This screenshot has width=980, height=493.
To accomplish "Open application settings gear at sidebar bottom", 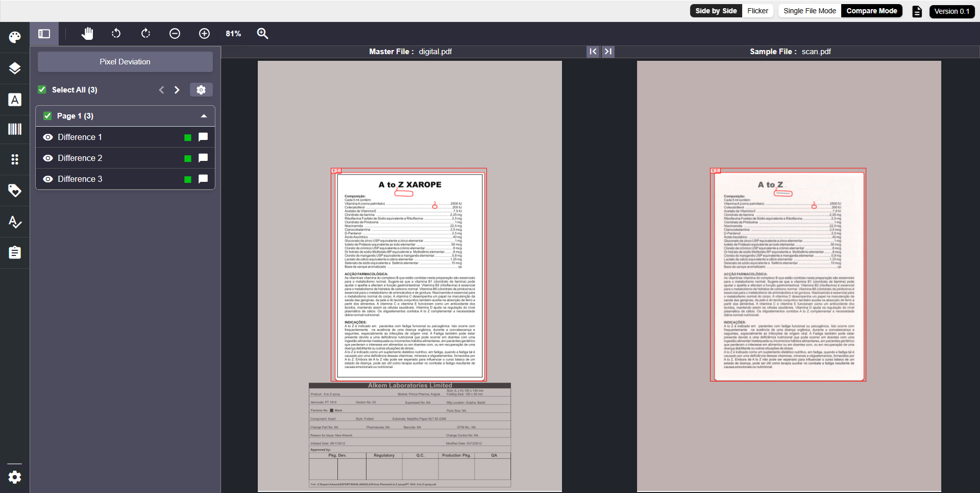I will click(x=15, y=477).
